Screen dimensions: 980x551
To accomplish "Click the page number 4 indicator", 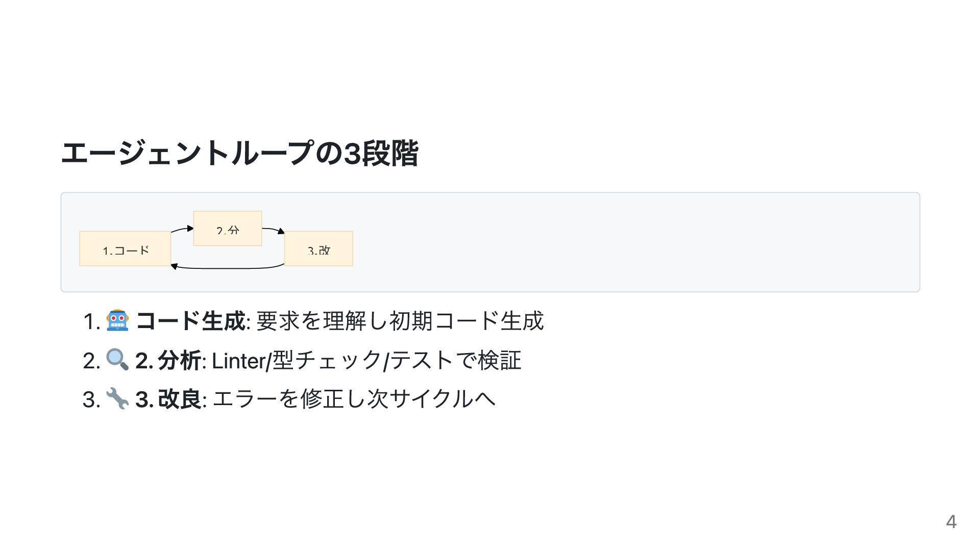I will click(x=951, y=522).
